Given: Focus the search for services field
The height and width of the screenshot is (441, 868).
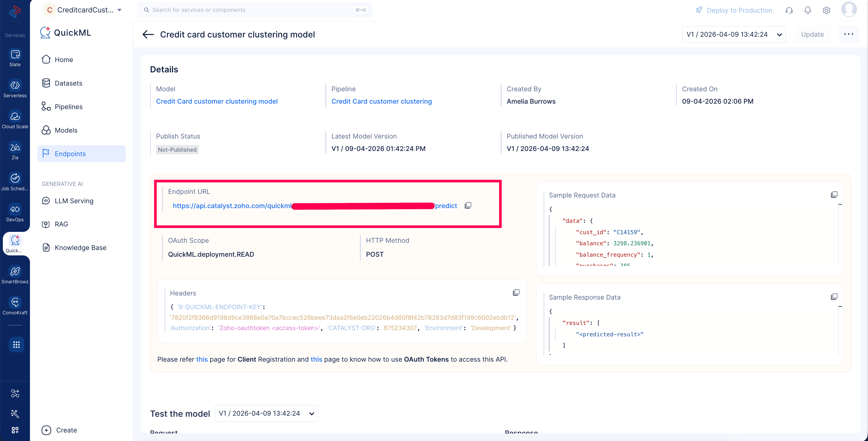Looking at the screenshot, I should [255, 10].
